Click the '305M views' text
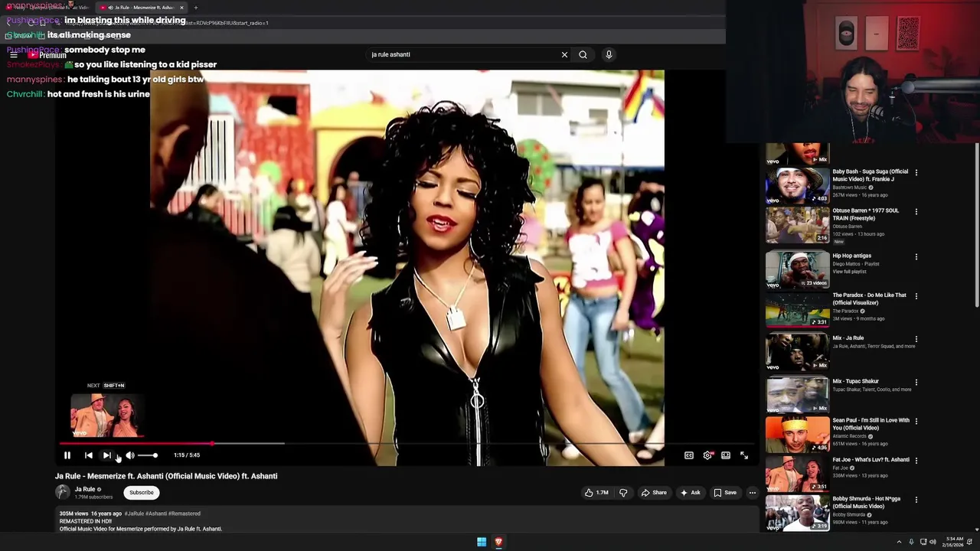980x551 pixels. [73, 514]
